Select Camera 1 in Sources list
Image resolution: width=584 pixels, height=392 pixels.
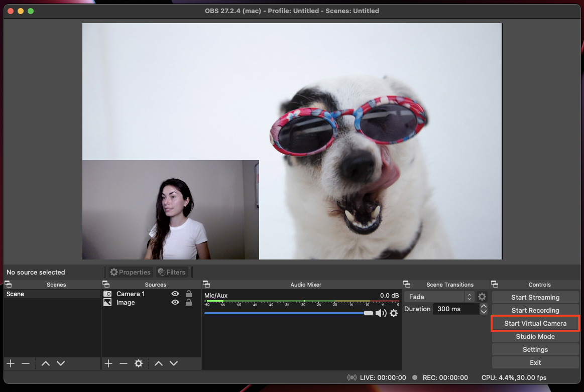pos(131,294)
